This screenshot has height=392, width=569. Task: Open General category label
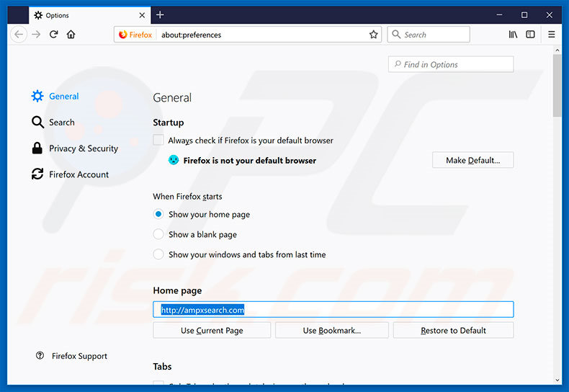64,96
